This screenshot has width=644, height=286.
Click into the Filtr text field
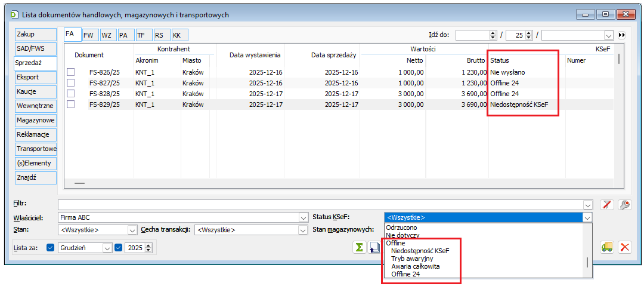click(321, 205)
